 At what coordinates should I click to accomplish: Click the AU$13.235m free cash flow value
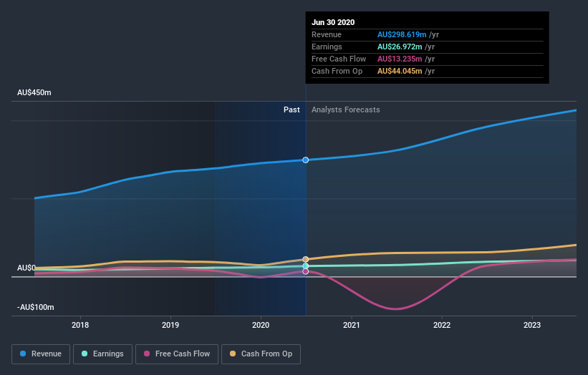pyautogui.click(x=400, y=59)
